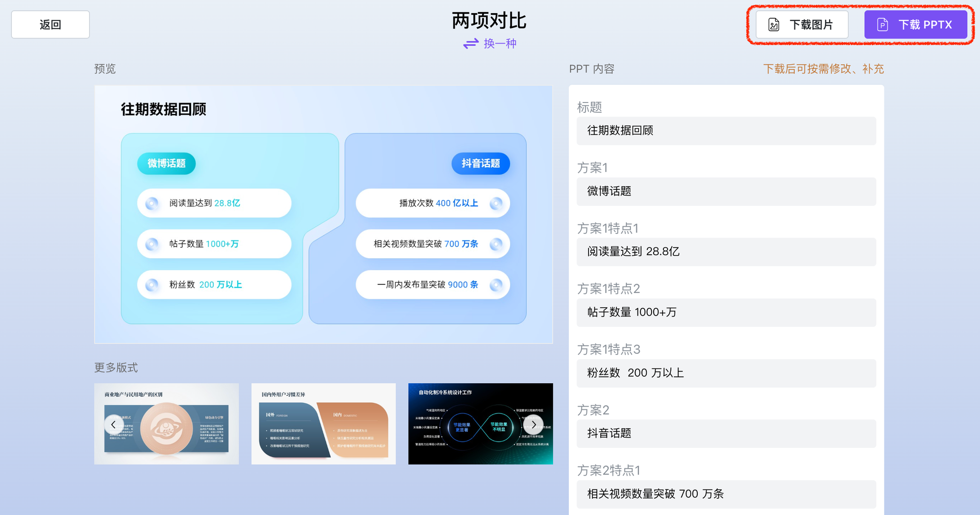
Task: Show previous layout thumbnails with left arrow
Action: tap(114, 424)
